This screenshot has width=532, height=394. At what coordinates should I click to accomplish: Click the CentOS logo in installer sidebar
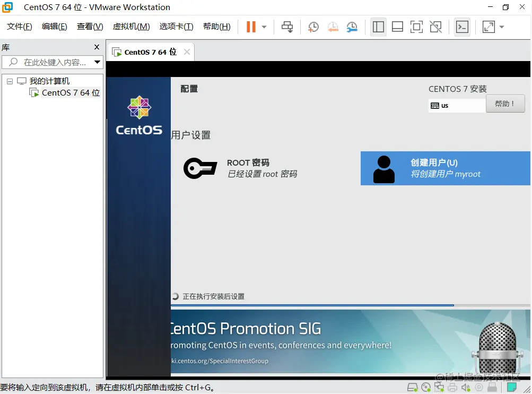tap(139, 115)
